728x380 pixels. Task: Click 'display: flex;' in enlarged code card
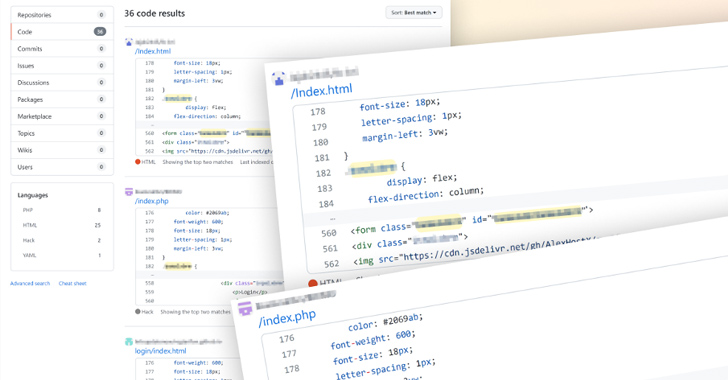click(x=422, y=179)
